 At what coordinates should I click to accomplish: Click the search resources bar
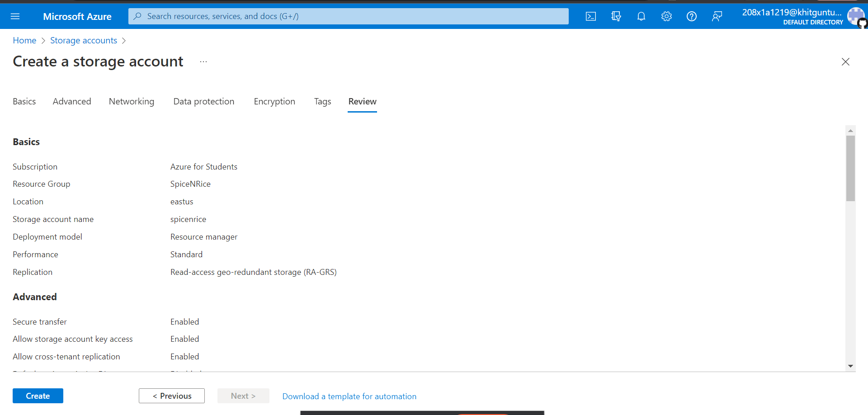coord(348,16)
